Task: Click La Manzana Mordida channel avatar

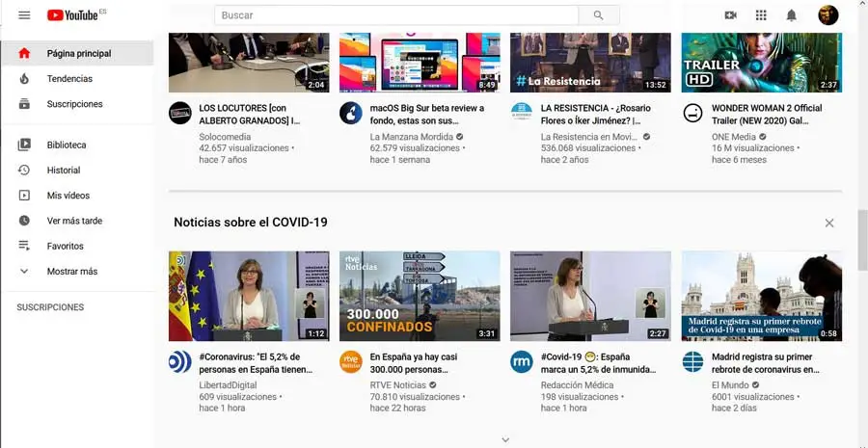Action: tap(351, 113)
